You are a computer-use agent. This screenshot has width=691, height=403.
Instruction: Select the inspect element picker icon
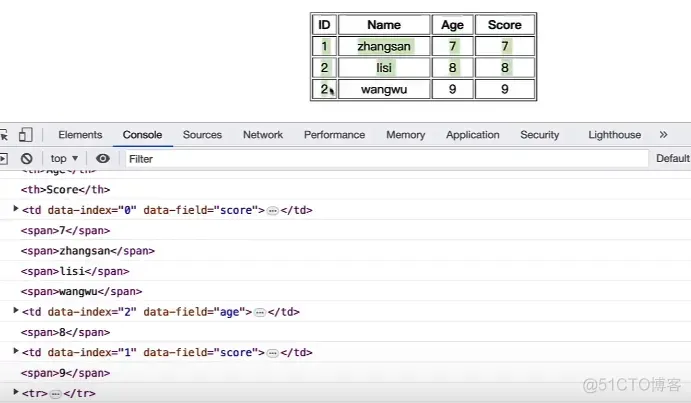4,135
